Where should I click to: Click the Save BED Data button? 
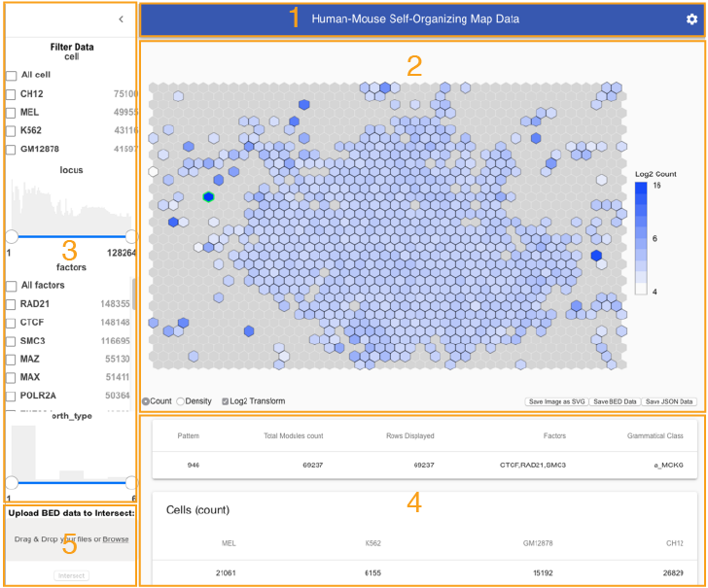coord(615,401)
